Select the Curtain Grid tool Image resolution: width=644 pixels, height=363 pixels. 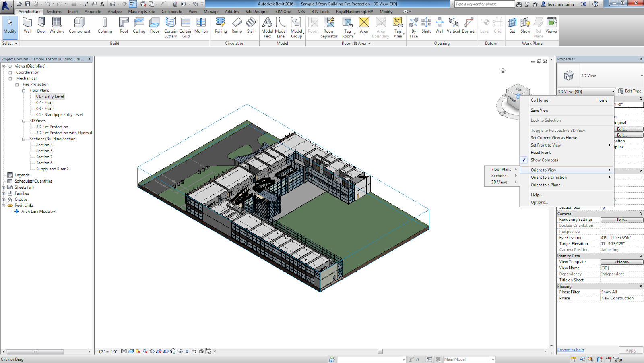tap(186, 25)
